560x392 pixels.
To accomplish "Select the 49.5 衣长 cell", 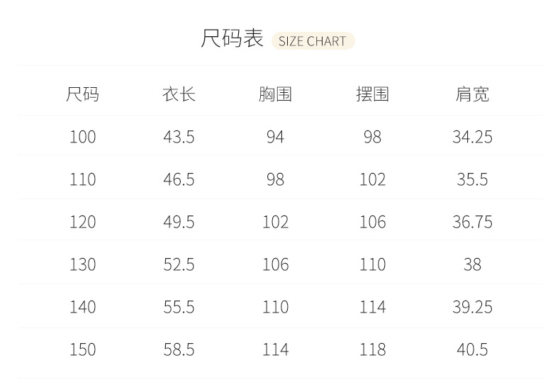I will pos(179,222).
